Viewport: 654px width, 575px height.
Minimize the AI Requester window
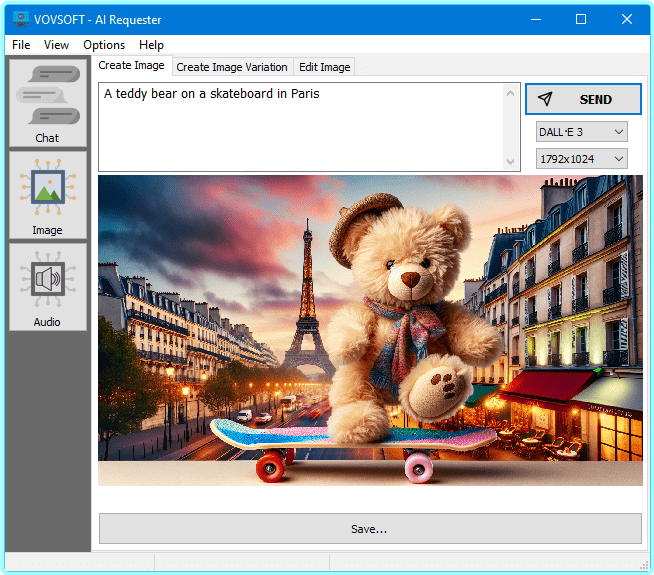(536, 19)
